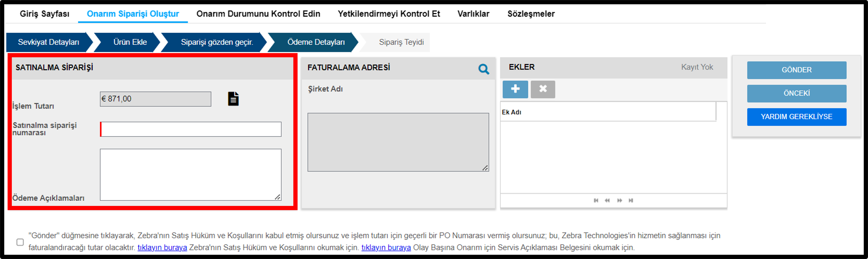Click the GÖNDER button
Screen dimensions: 868x259
click(796, 70)
